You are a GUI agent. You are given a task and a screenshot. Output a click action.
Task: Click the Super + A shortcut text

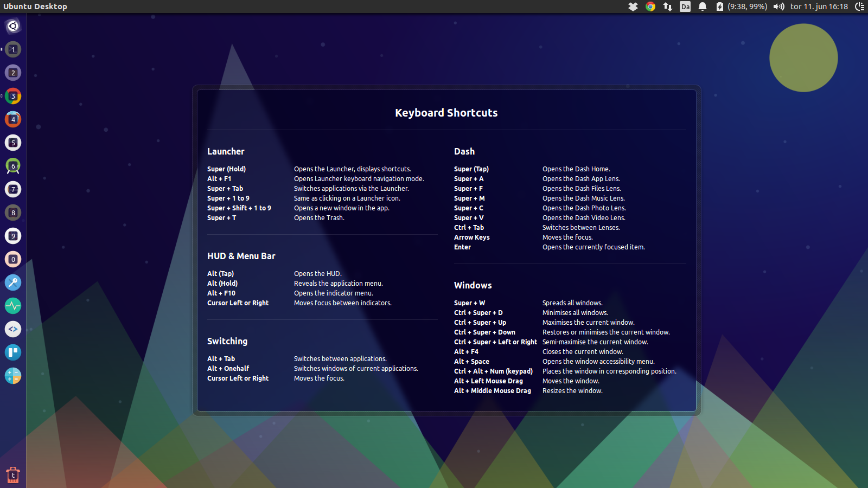click(469, 179)
